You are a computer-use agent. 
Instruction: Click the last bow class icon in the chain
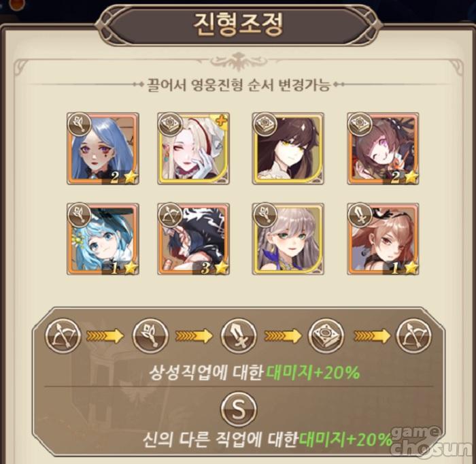[413, 336]
